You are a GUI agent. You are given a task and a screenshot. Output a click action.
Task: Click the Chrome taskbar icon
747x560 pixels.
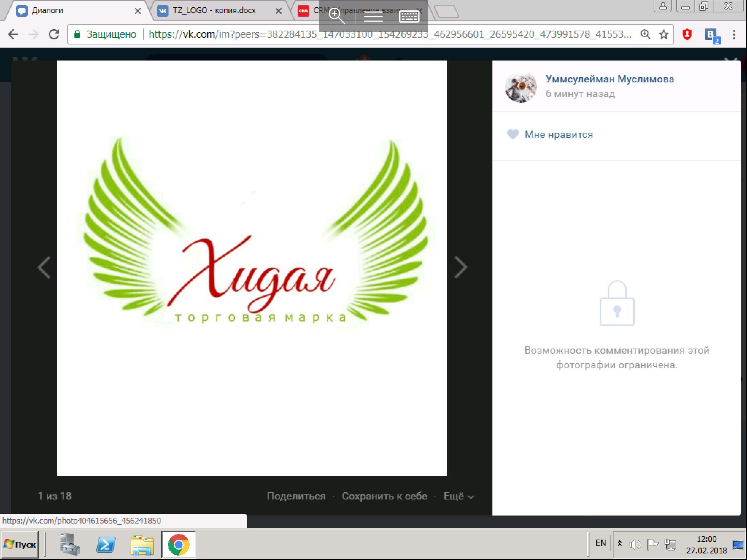tap(178, 545)
